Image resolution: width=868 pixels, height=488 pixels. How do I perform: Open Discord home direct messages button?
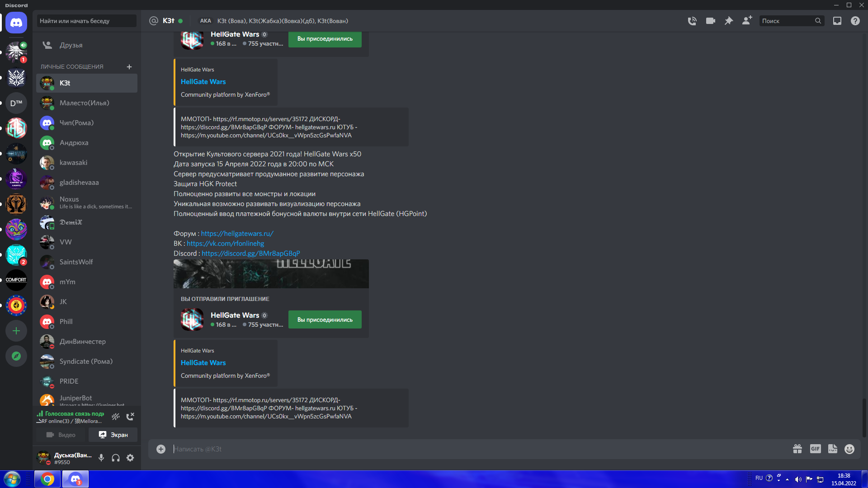16,23
